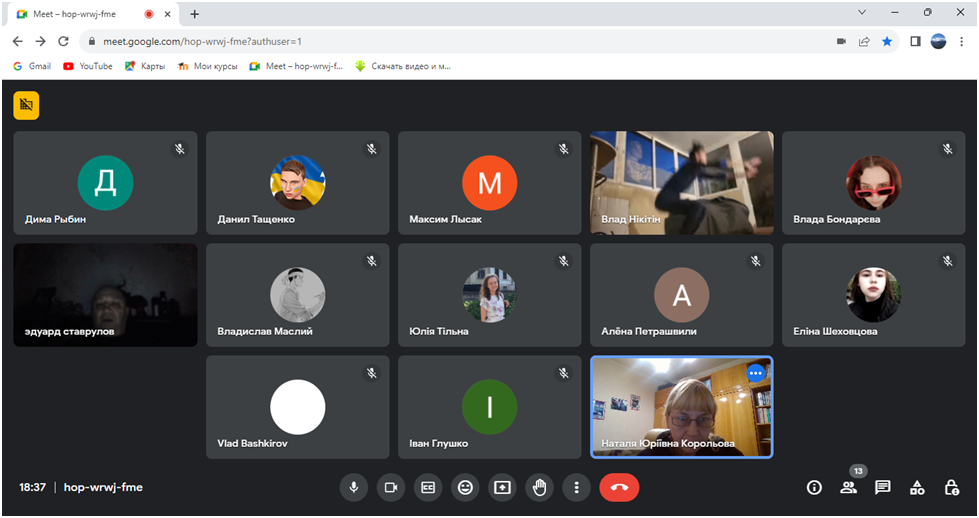Click the yellow captions-off badge icon
This screenshot has width=979, height=518.
click(x=26, y=105)
